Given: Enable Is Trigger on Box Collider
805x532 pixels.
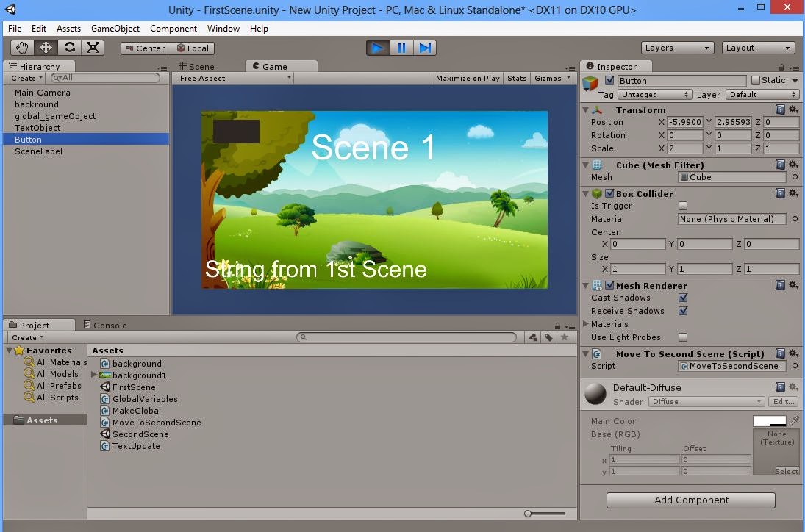Looking at the screenshot, I should (683, 206).
